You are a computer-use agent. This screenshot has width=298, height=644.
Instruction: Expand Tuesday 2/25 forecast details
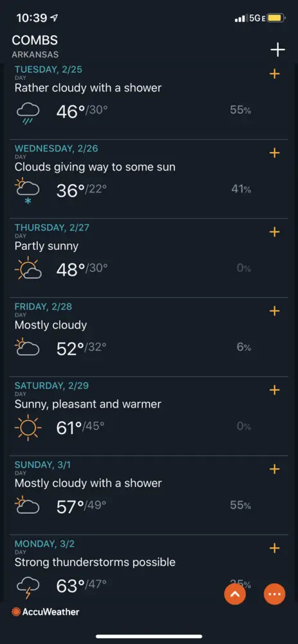pos(274,74)
